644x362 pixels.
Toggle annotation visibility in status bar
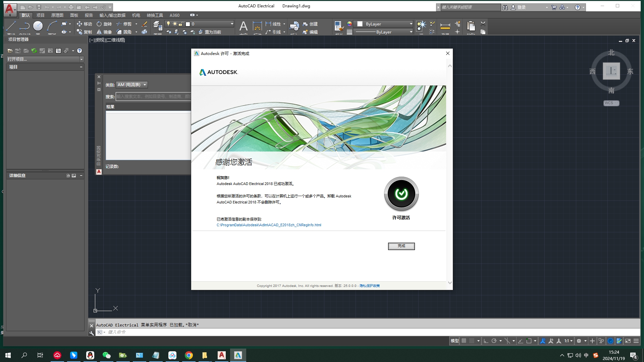coord(543,341)
